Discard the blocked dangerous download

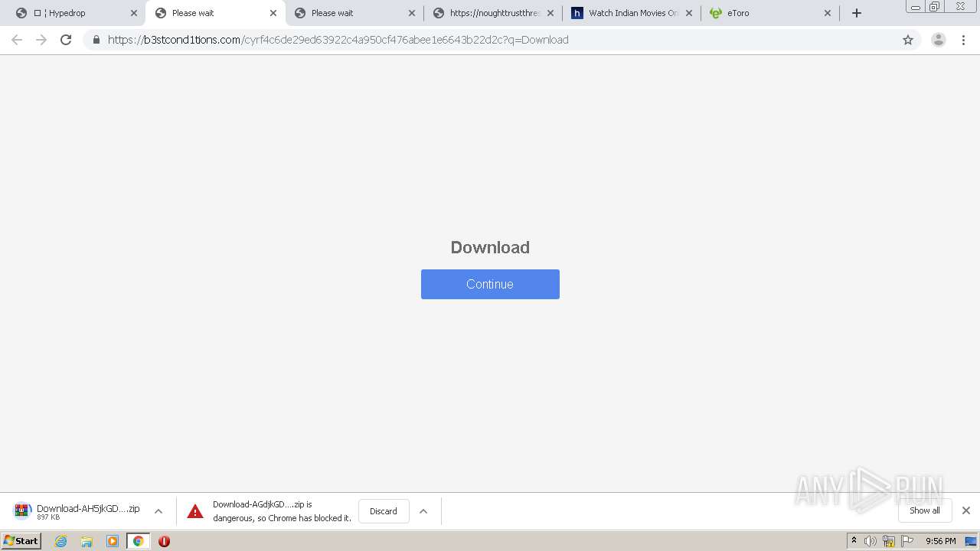[x=384, y=511]
